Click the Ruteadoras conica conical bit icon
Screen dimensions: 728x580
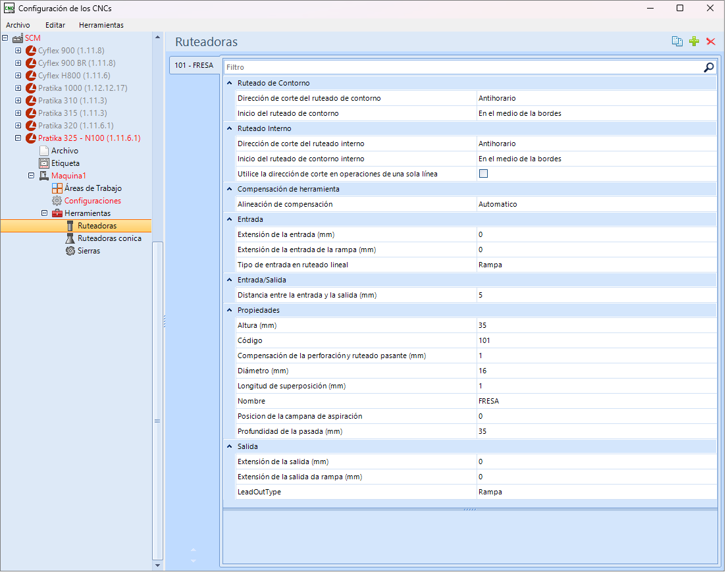[x=70, y=239]
